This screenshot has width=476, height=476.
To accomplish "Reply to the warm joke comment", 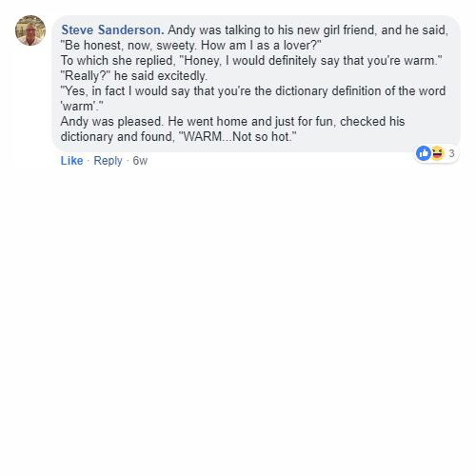I will [108, 161].
